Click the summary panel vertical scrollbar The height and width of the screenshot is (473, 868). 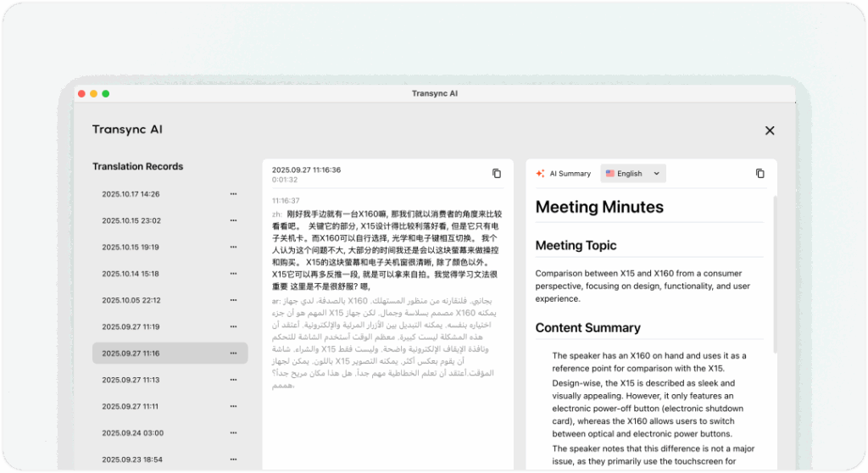[774, 271]
